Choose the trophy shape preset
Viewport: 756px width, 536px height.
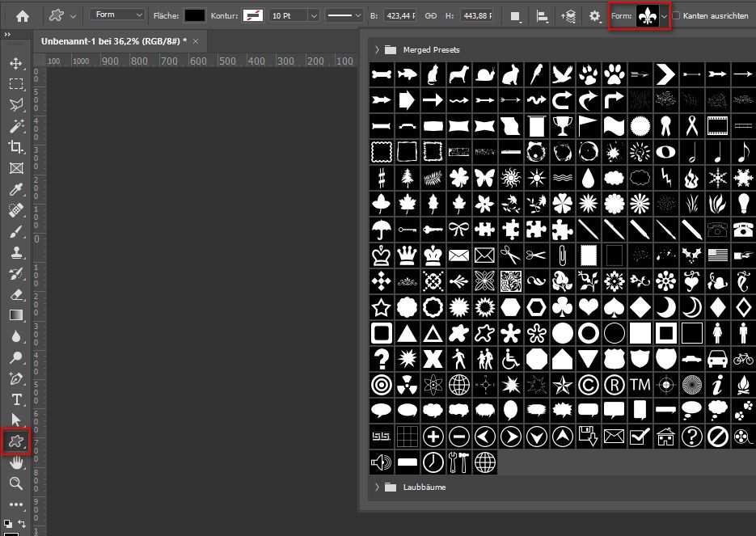[562, 126]
